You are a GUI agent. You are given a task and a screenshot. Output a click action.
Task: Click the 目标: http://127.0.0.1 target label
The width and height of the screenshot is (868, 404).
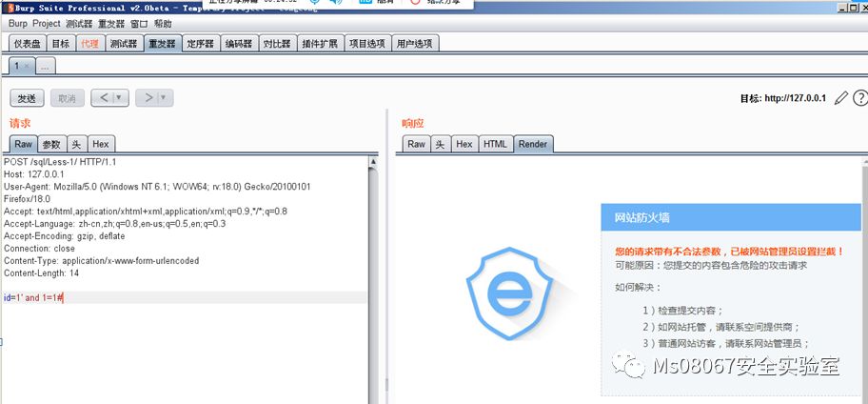click(x=782, y=99)
